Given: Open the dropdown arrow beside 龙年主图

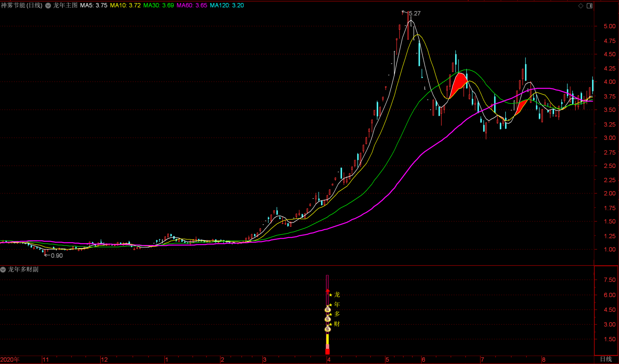Looking at the screenshot, I should point(48,6).
